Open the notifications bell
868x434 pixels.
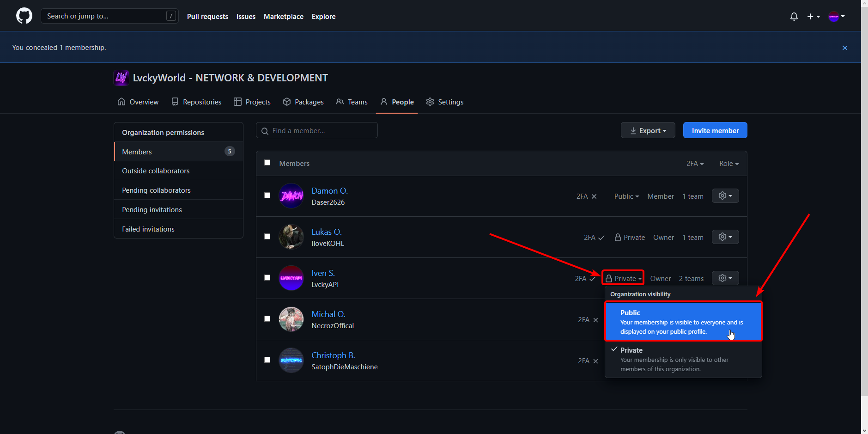794,17
